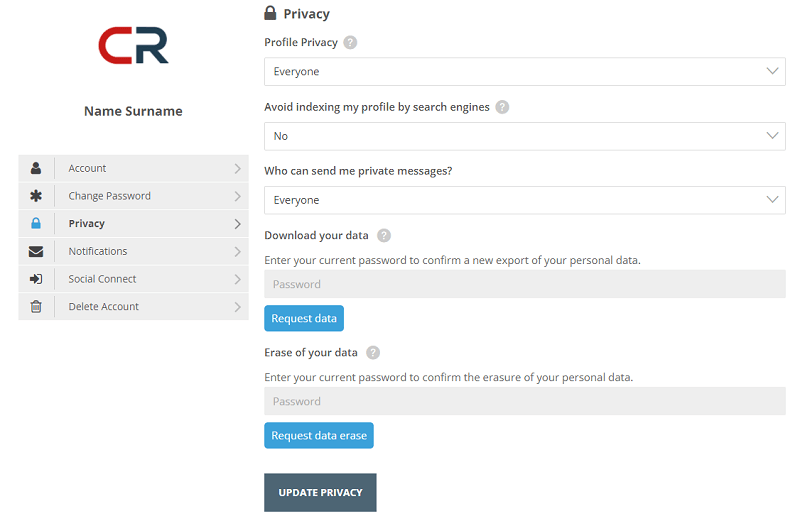This screenshot has height=516, width=800.
Task: Click the Delete Account trash icon
Action: click(x=36, y=307)
